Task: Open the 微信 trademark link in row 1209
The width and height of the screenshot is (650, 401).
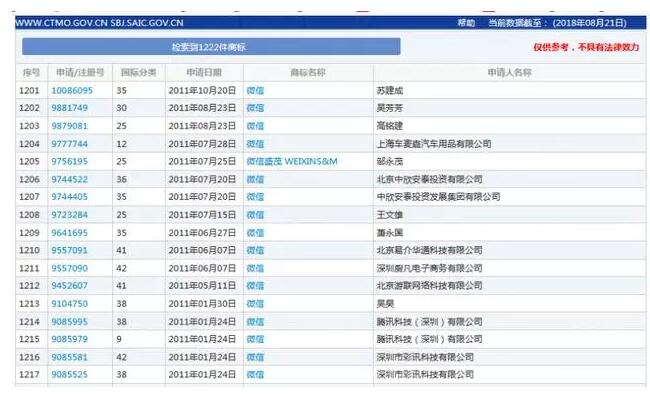Action: [x=255, y=233]
